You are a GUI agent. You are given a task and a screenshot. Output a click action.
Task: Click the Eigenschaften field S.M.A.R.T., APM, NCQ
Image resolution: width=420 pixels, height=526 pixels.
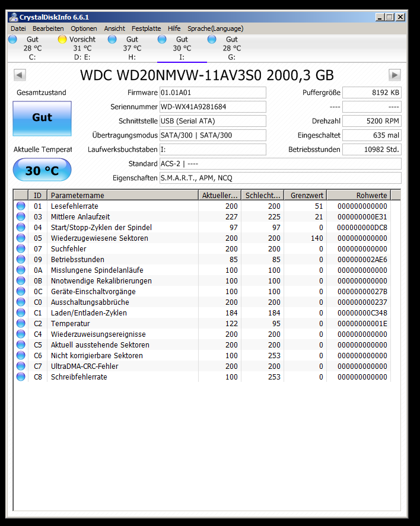281,178
